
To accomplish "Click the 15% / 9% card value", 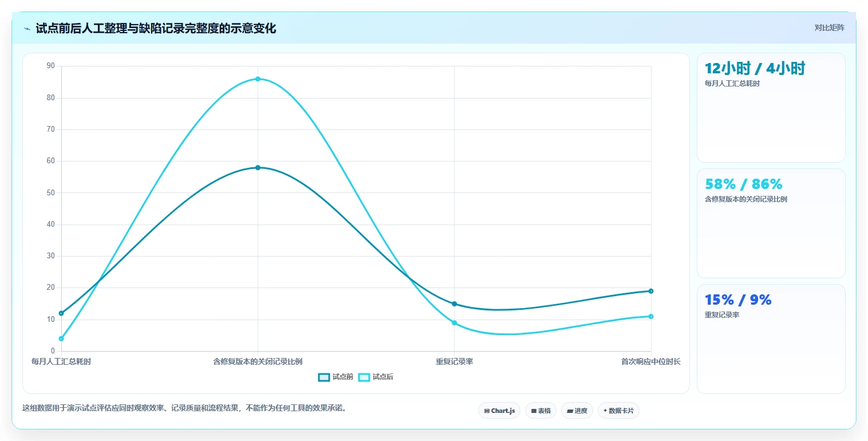I will [738, 300].
